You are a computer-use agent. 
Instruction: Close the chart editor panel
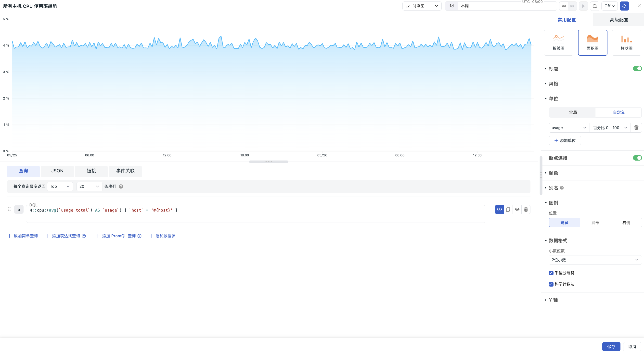[639, 6]
